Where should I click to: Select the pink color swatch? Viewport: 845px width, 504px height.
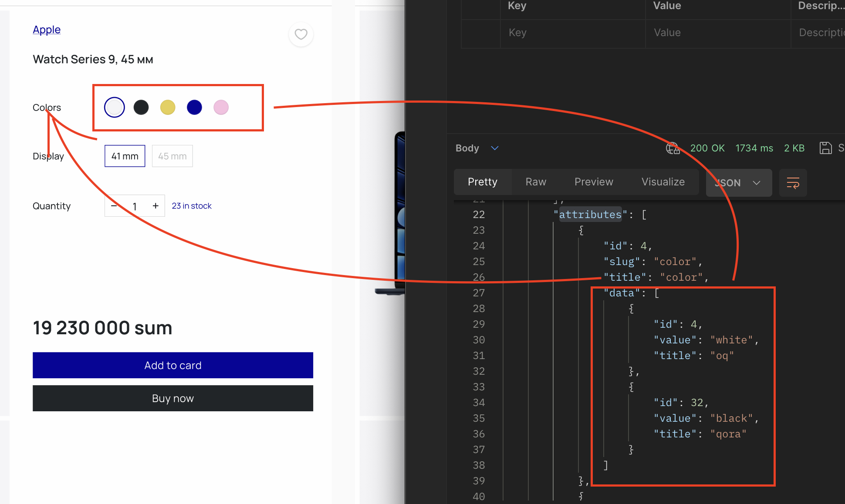[221, 107]
